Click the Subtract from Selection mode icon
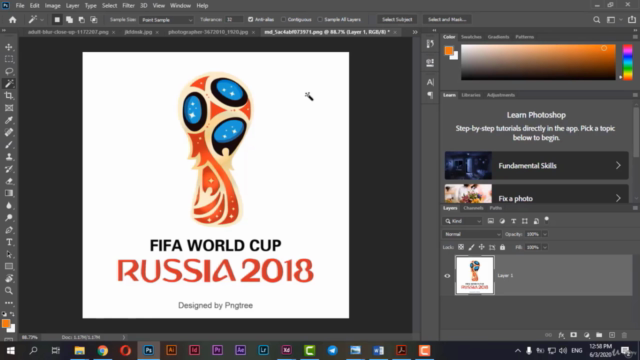 tap(82, 20)
